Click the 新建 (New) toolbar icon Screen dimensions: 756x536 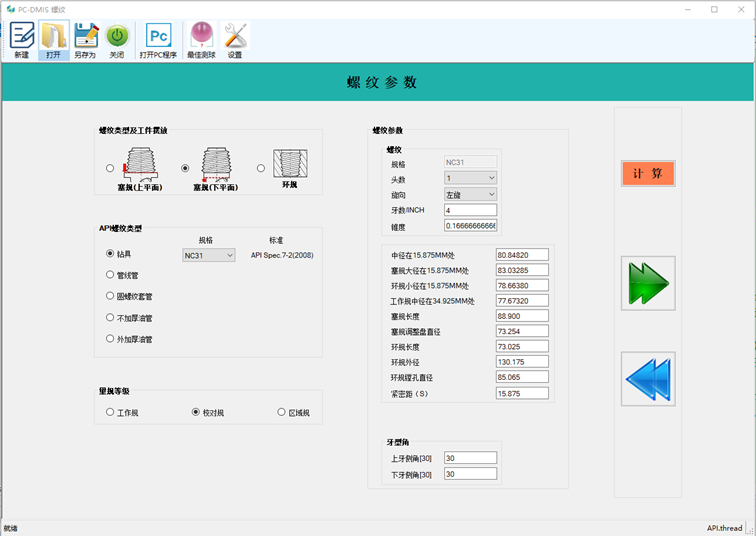point(22,40)
